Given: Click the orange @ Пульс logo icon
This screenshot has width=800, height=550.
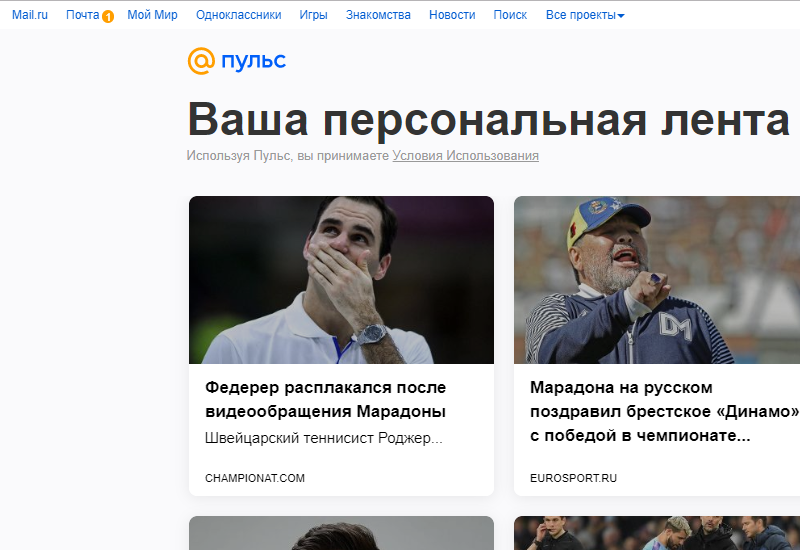Looking at the screenshot, I should click(201, 61).
